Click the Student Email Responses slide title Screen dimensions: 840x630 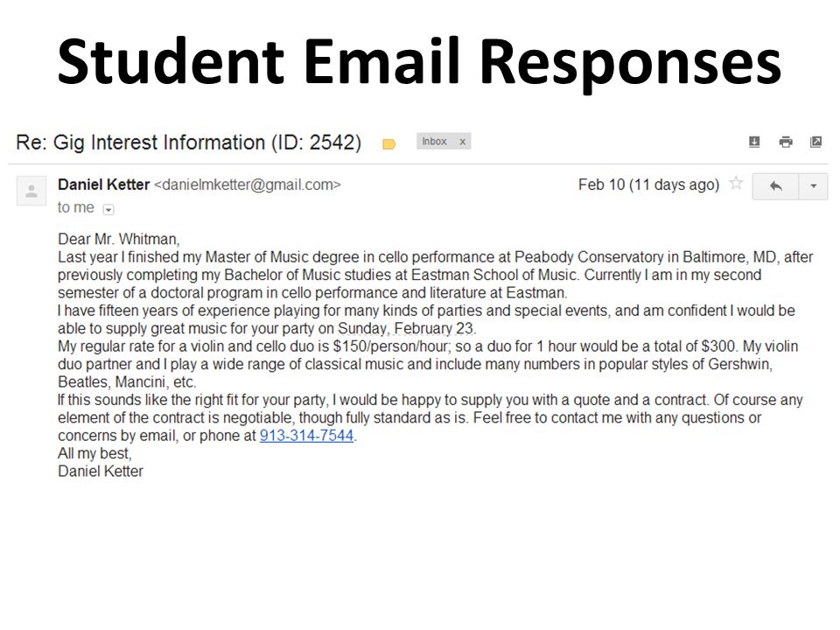pyautogui.click(x=419, y=60)
